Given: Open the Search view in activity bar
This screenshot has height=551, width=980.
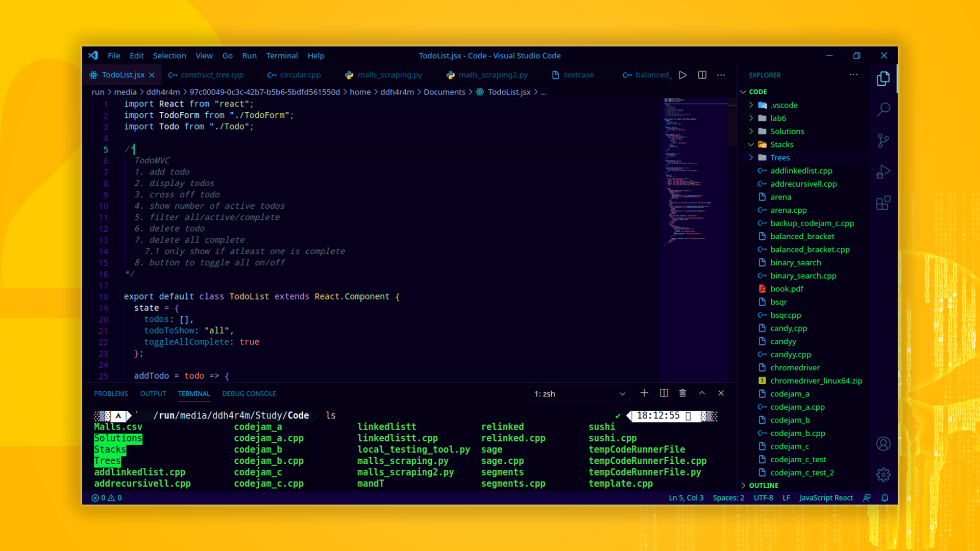Looking at the screenshot, I should [x=884, y=109].
